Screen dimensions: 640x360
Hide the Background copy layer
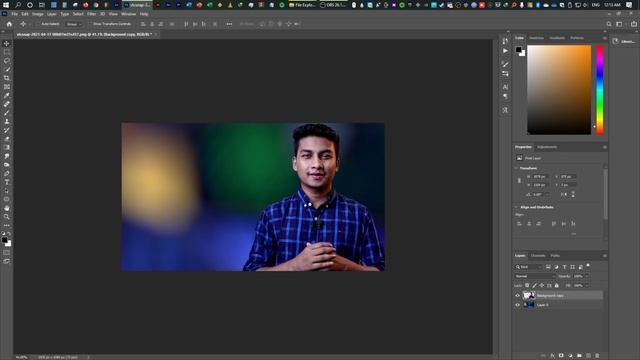tap(518, 296)
